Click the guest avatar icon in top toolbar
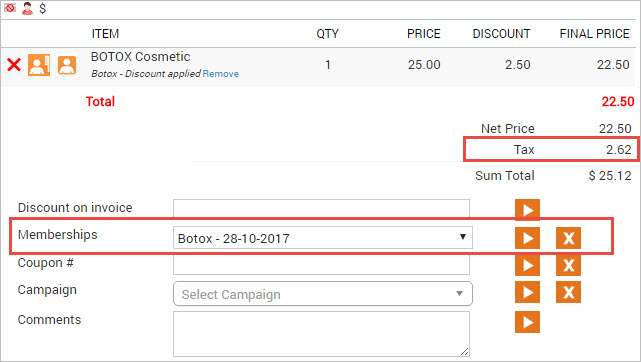 click(x=27, y=8)
